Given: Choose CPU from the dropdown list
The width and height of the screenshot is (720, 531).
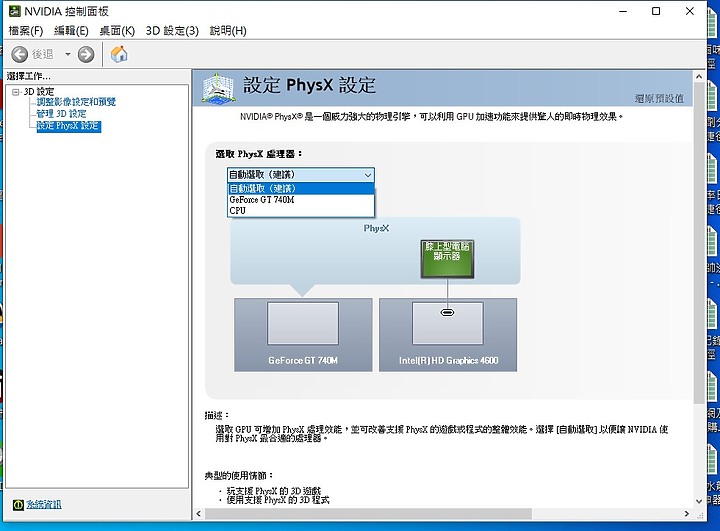Looking at the screenshot, I should pos(301,211).
